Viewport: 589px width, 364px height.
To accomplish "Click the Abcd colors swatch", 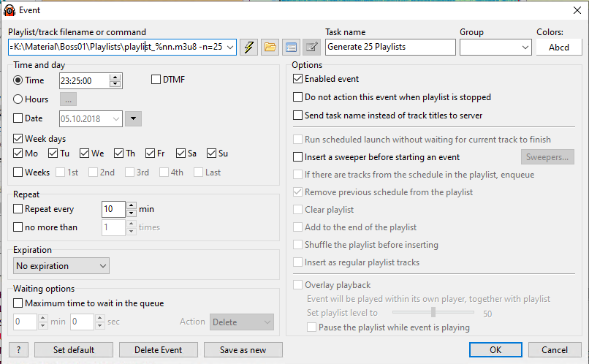I will tap(558, 48).
